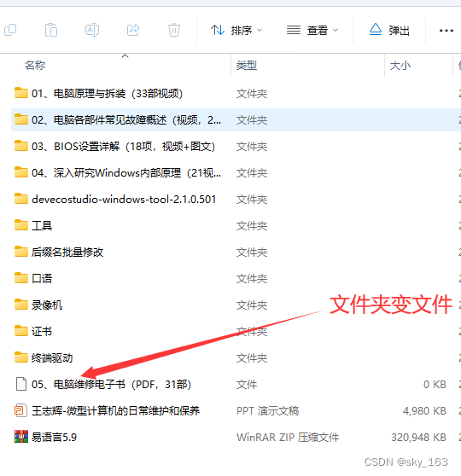Viewport: 461px width, 476px height.
Task: Click the 弹出 eject button
Action: coord(389,30)
